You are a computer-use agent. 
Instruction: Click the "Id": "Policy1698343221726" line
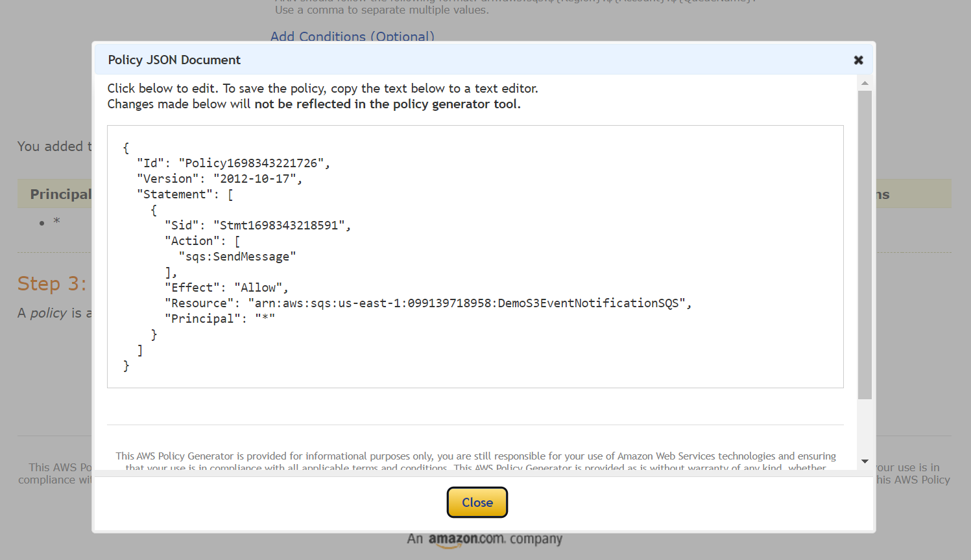[x=234, y=163]
